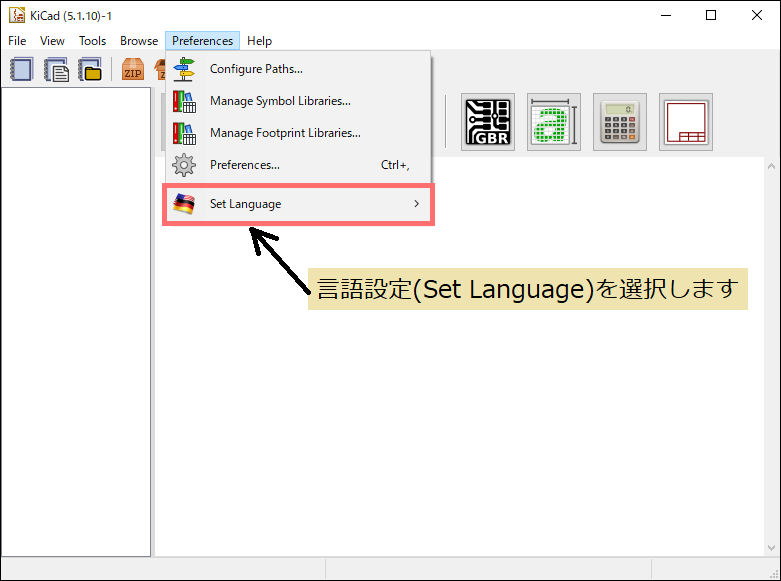Expand the Set Language submenu arrow

coord(417,204)
